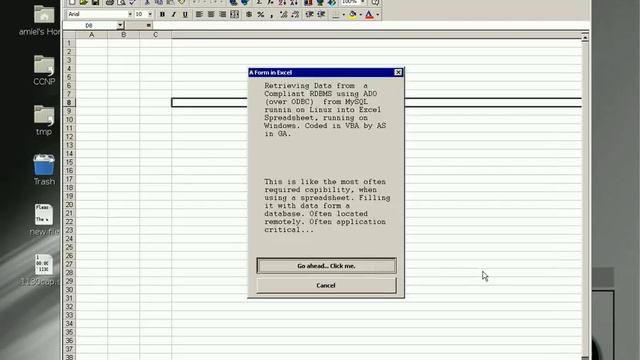Open the Borders dropdown arrow

tap(343, 15)
